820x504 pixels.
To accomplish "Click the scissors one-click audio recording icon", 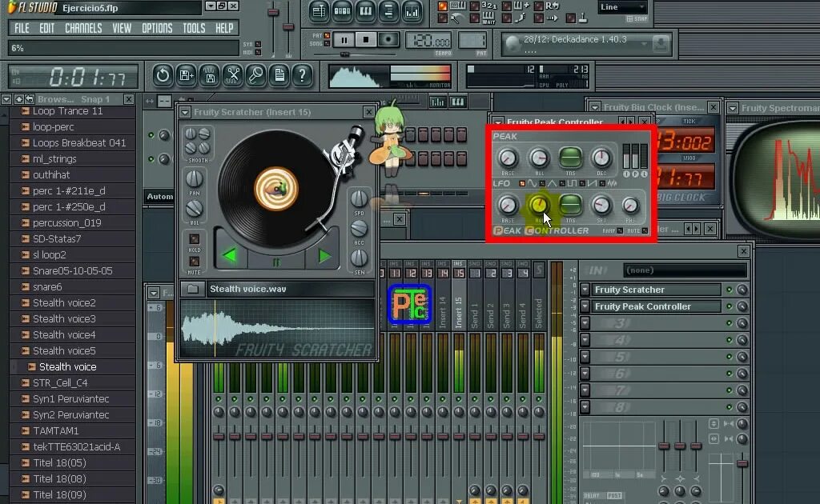I will point(233,76).
